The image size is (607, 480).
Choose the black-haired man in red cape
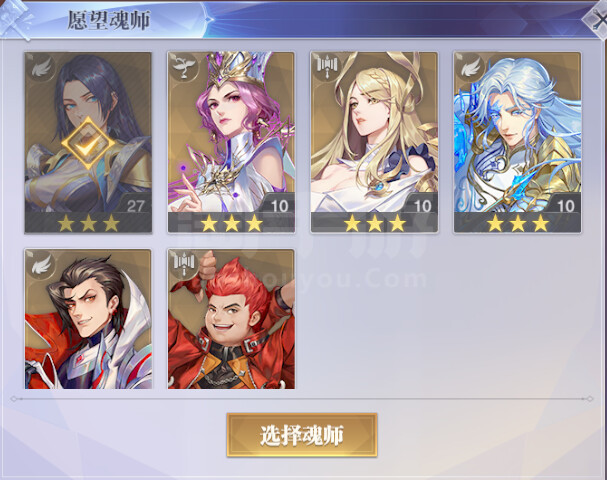88,319
